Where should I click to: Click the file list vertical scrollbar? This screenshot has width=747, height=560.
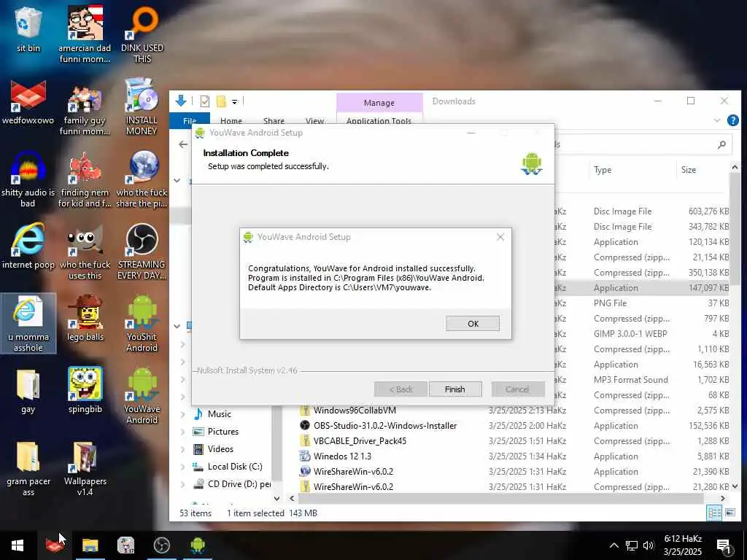tap(734, 227)
